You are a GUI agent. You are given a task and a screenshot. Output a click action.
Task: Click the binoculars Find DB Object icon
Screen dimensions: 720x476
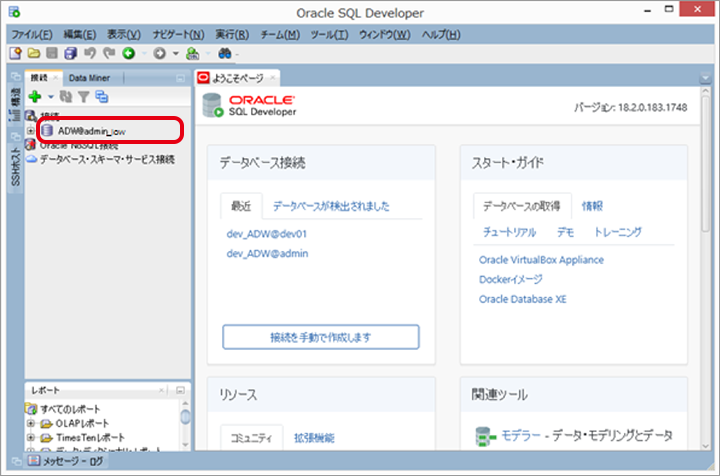(x=225, y=53)
